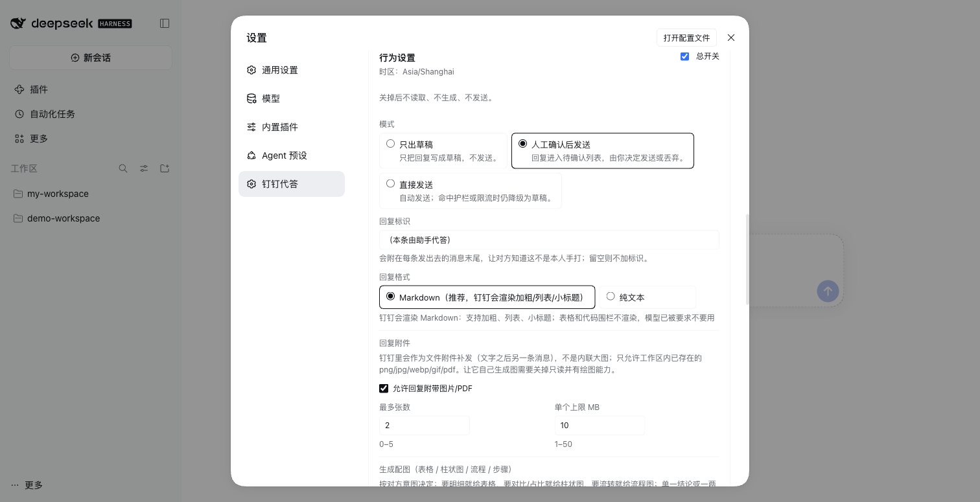
Task: Open my-workspace folder
Action: coord(91,194)
